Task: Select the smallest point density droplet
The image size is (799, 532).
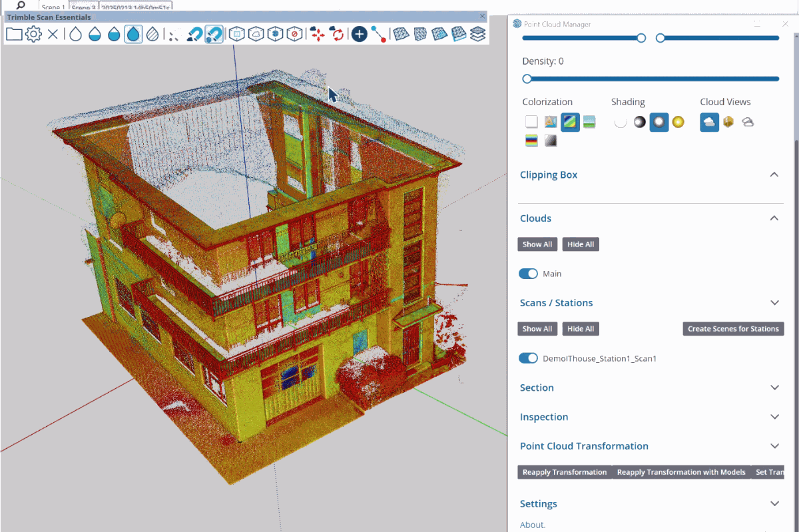Action: point(75,33)
